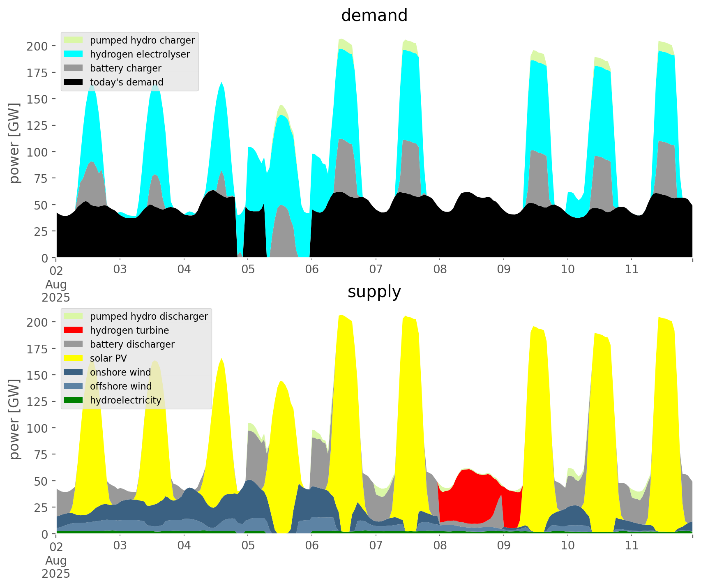Viewport: 701px width, 588px height.
Task: Click the '08' date tick on supply chart
Action: (x=440, y=546)
